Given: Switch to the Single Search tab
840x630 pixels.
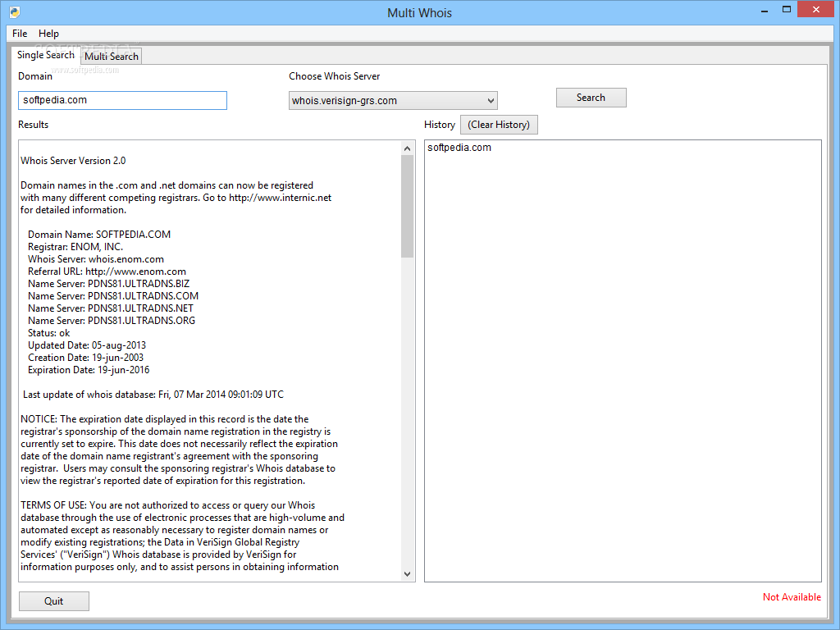Looking at the screenshot, I should click(46, 55).
